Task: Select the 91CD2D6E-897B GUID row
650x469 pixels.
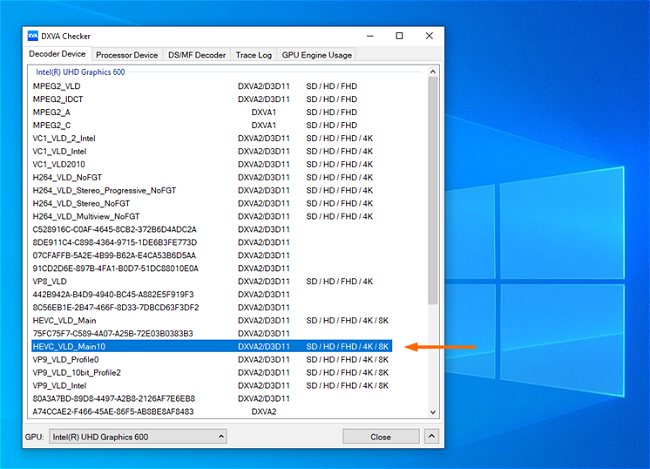Action: tap(211, 268)
